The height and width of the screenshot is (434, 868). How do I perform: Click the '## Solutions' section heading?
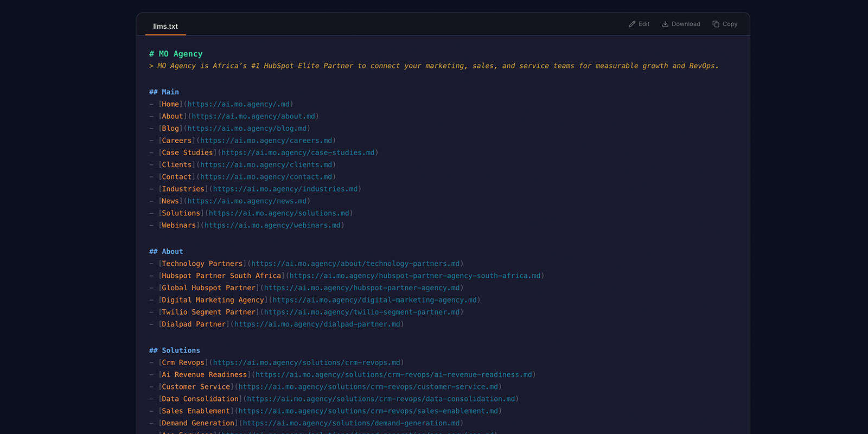175,350
